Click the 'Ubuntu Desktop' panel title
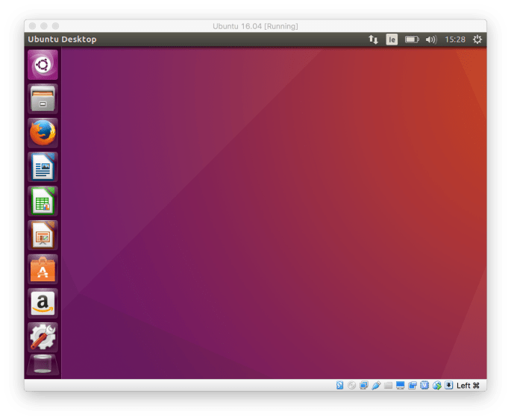 pos(62,40)
